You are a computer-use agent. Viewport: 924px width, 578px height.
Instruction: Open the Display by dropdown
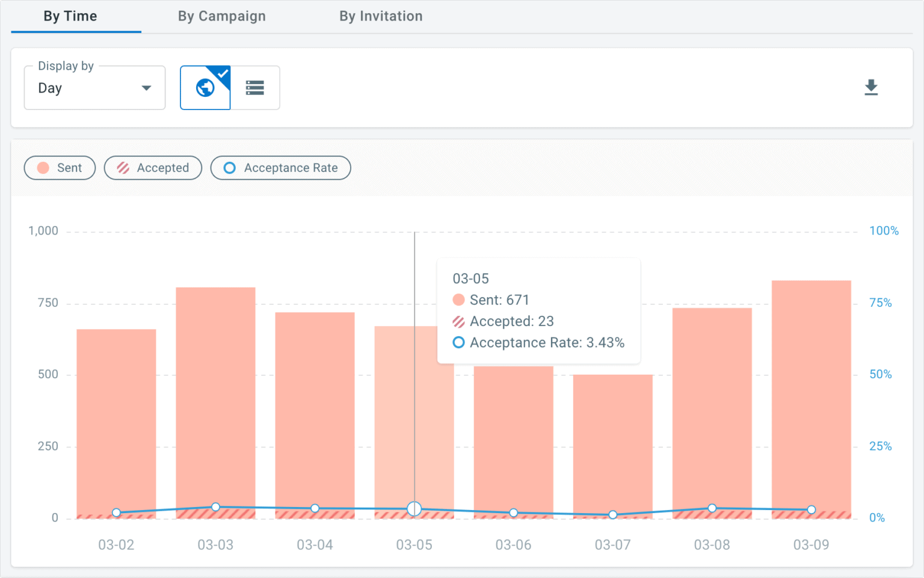[94, 88]
